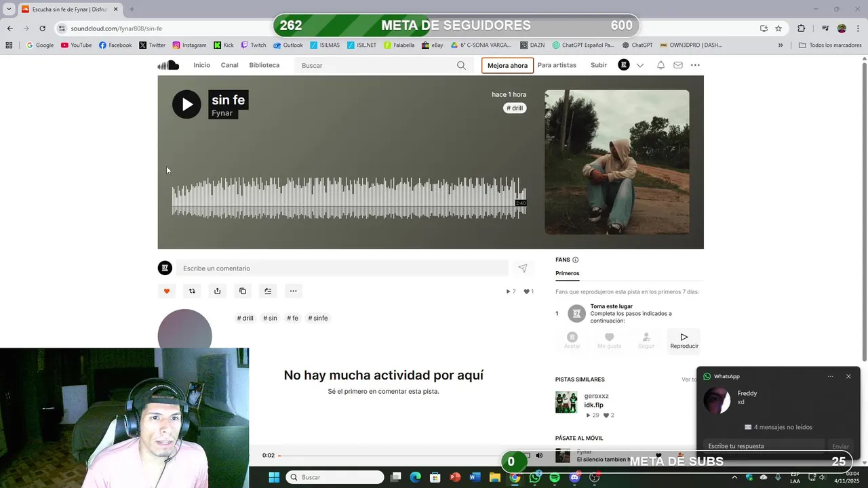The height and width of the screenshot is (488, 868).
Task: Show hidden system tray icons
Action: pos(734,477)
